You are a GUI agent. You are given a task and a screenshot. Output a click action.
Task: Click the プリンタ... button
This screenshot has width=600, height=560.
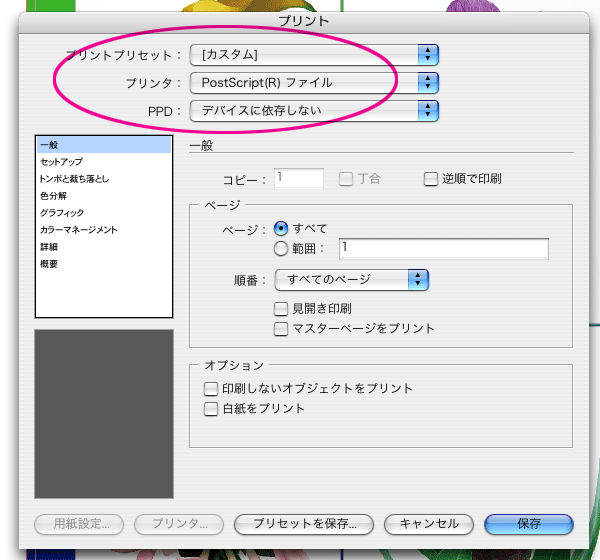click(179, 524)
